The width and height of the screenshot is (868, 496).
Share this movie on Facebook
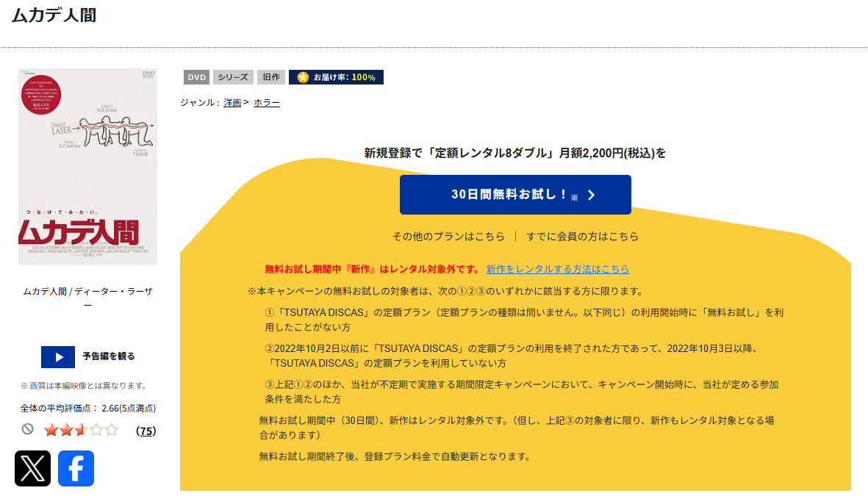click(x=76, y=468)
